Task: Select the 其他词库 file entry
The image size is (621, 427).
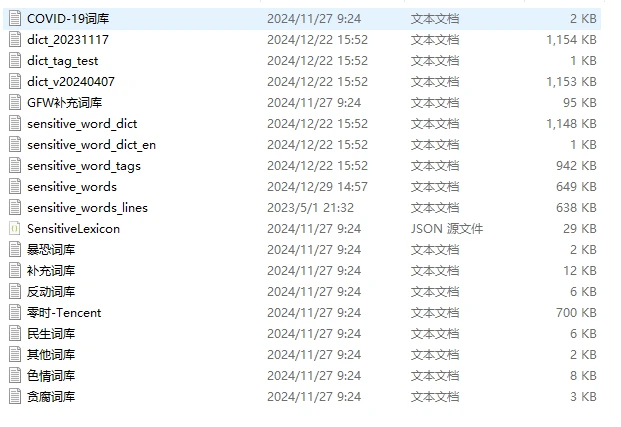Action: click(x=302, y=355)
